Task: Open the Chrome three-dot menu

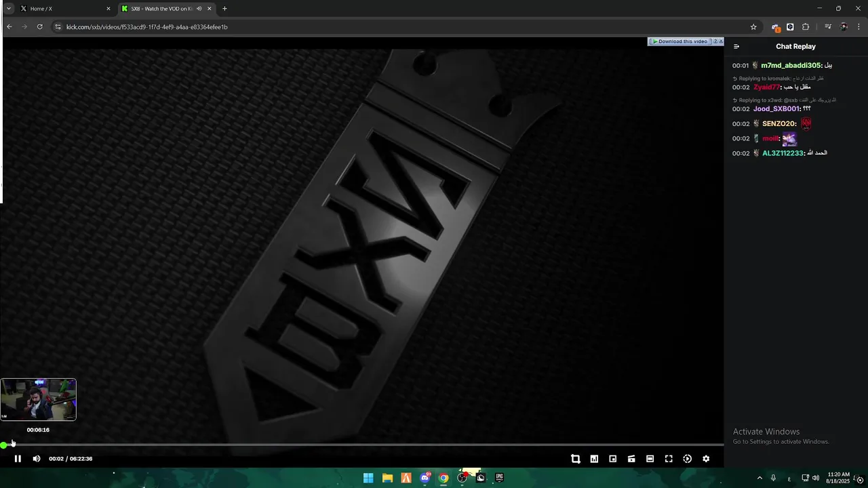Action: point(859,27)
